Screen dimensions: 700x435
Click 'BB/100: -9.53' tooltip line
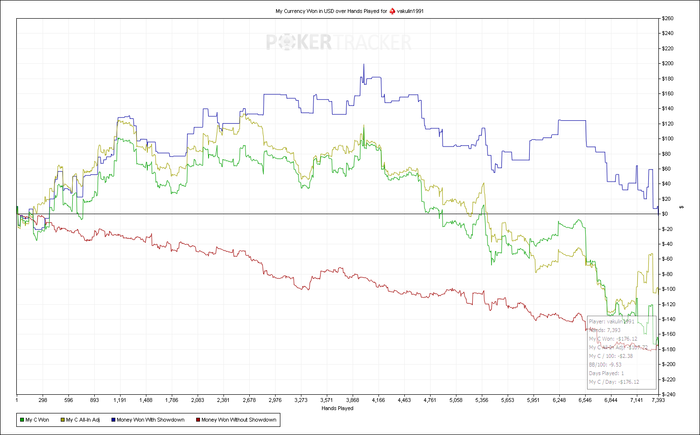tap(605, 364)
